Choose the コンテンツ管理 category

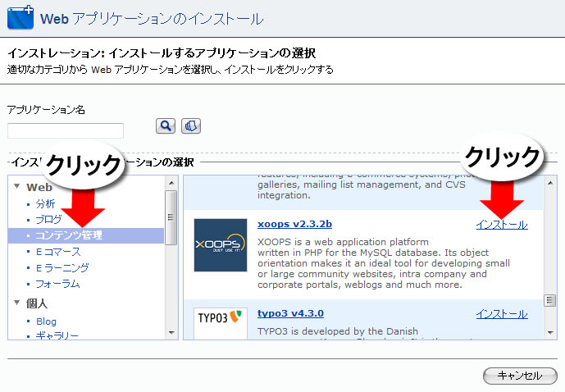68,236
